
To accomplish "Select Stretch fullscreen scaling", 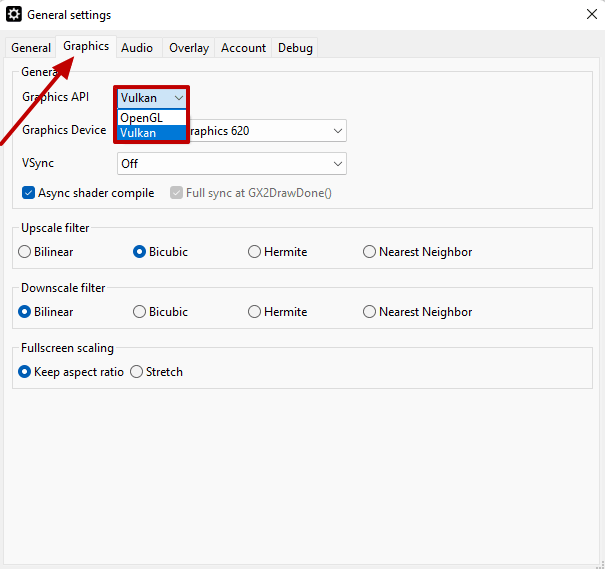I will click(x=156, y=372).
